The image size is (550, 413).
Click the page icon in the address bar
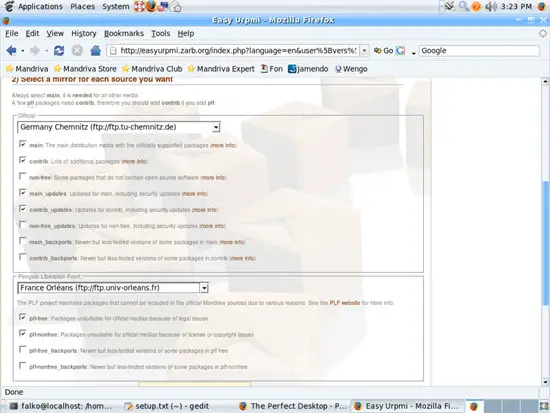click(113, 51)
